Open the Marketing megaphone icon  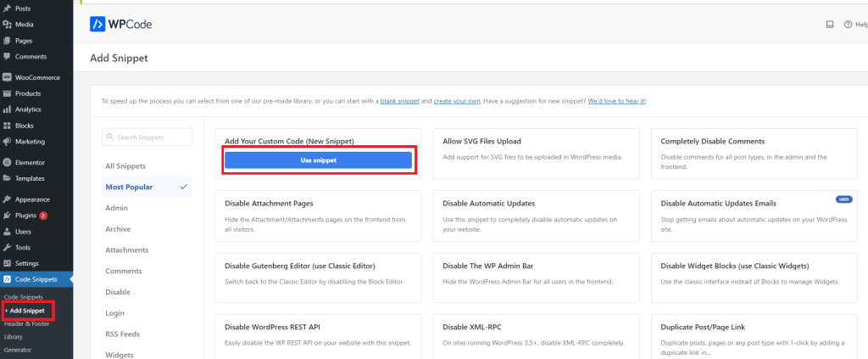click(7, 142)
